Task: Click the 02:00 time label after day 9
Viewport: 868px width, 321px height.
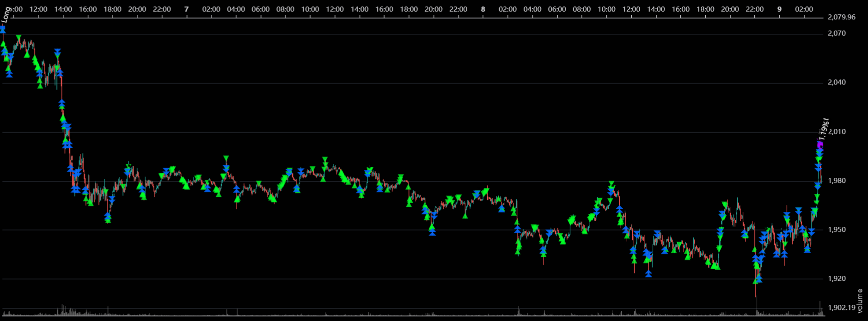Action: coord(804,9)
